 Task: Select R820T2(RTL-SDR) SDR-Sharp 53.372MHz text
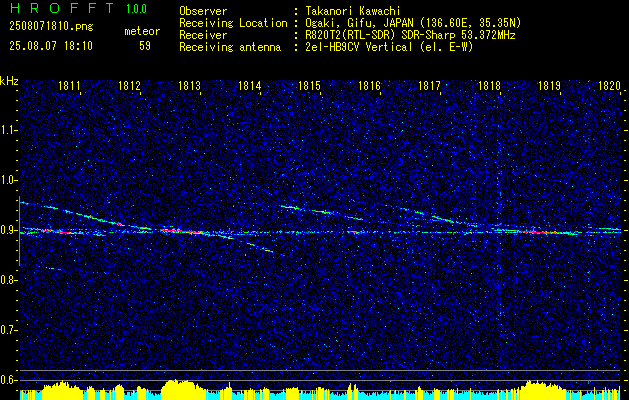[410, 35]
